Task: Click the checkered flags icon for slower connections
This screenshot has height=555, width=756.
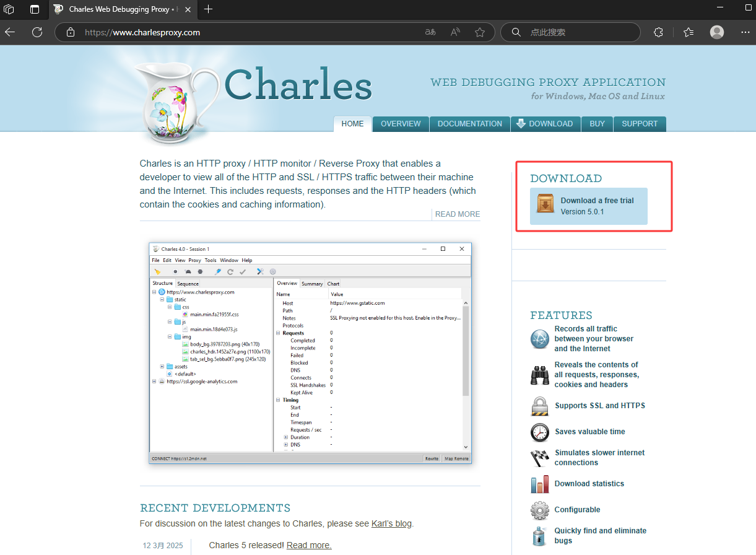Action: [x=540, y=458]
